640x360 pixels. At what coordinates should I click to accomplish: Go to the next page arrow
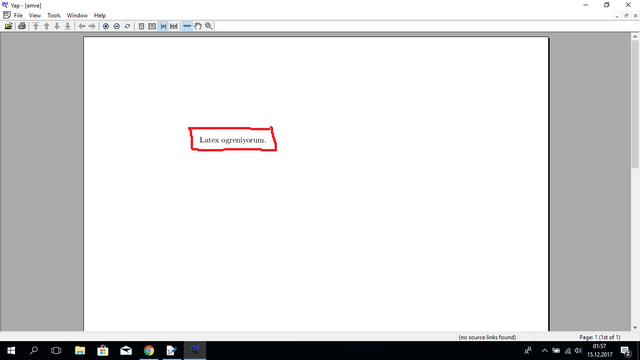57,26
